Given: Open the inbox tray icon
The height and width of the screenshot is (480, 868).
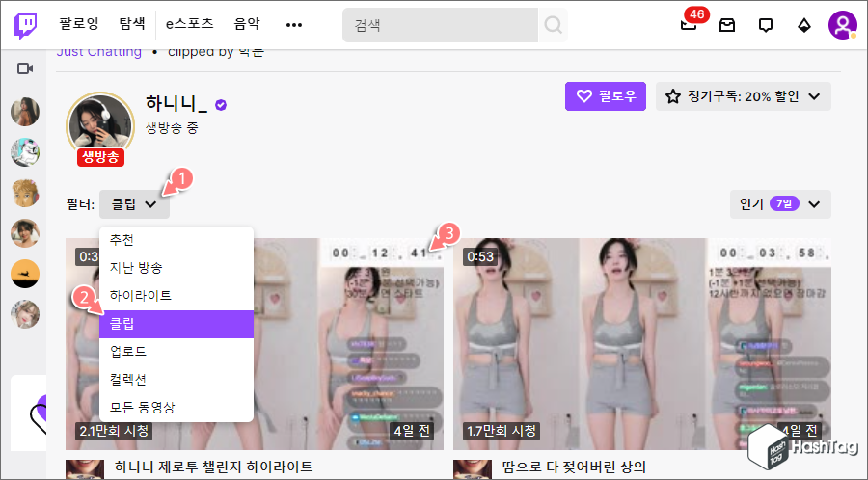Looking at the screenshot, I should [727, 25].
